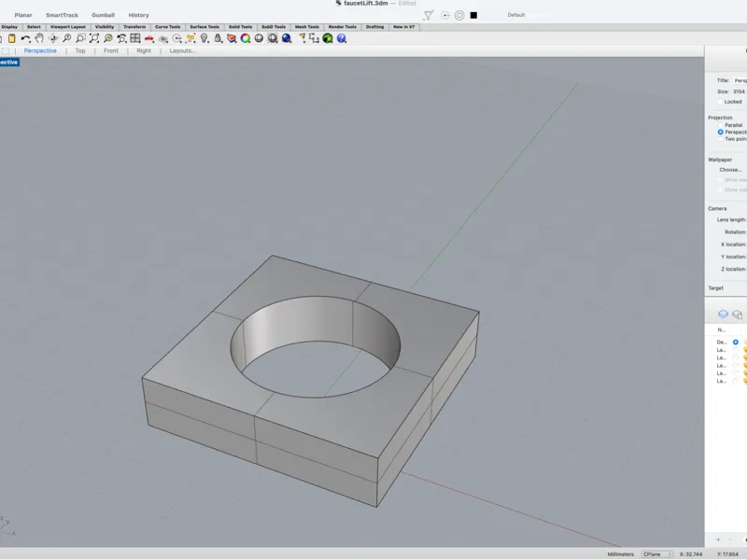The width and height of the screenshot is (747, 560).
Task: Open the Layouts... viewport menu
Action: 182,51
